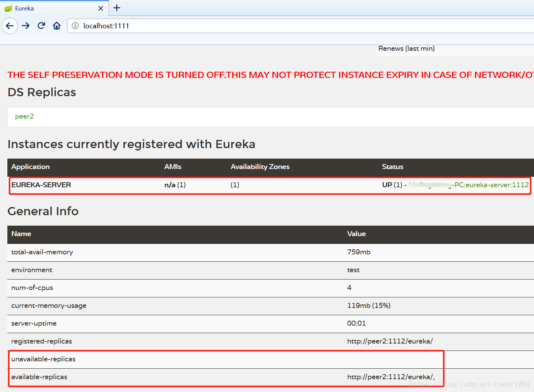The width and height of the screenshot is (534, 392).
Task: Select the 119mb (15%) value
Action: pyautogui.click(x=369, y=306)
